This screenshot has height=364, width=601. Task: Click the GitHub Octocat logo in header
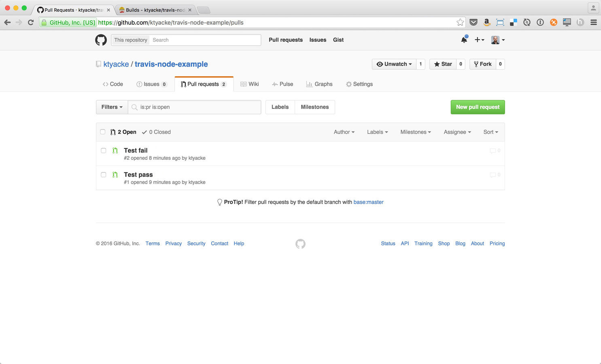(x=101, y=40)
